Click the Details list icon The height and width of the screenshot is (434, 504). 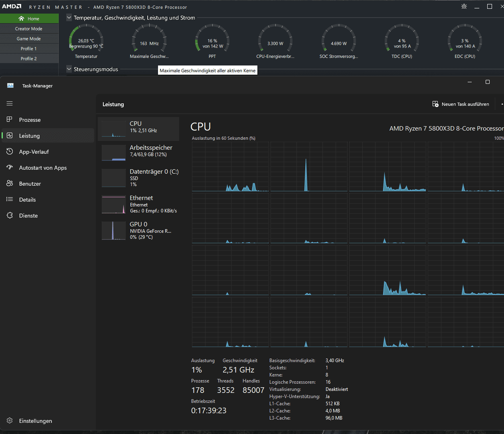point(10,199)
